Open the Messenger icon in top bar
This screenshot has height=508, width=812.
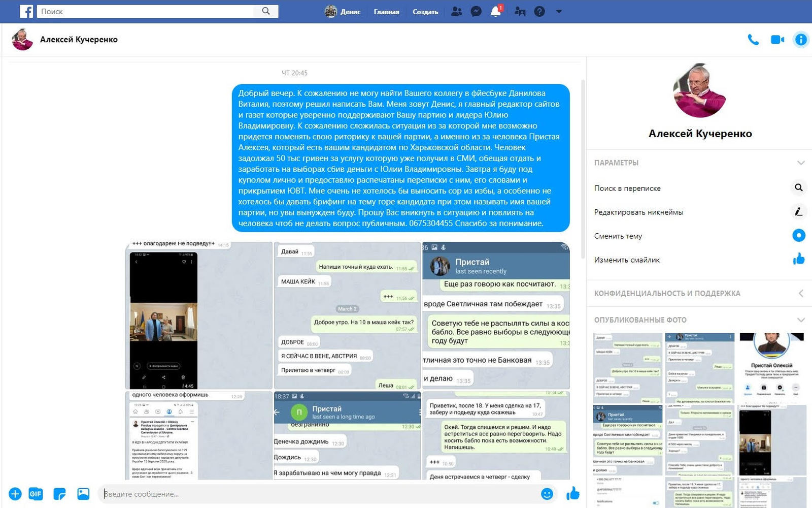click(476, 11)
